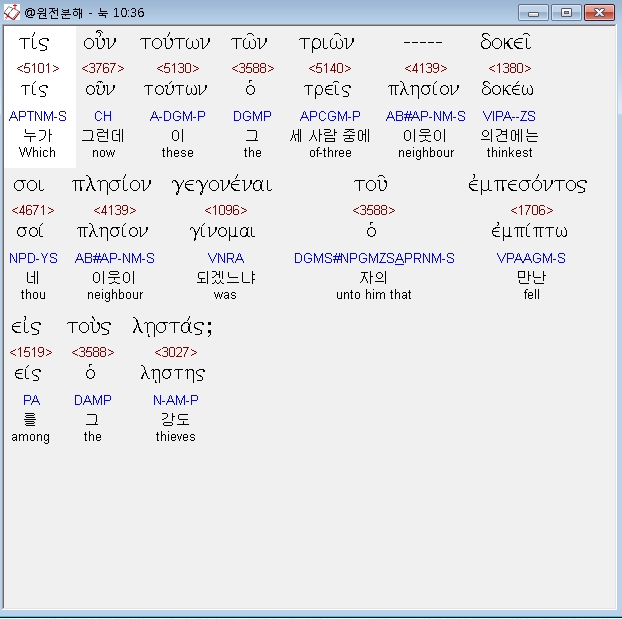Select the Greek word τριῶν
Viewport: 622px width, 619px height.
326,42
